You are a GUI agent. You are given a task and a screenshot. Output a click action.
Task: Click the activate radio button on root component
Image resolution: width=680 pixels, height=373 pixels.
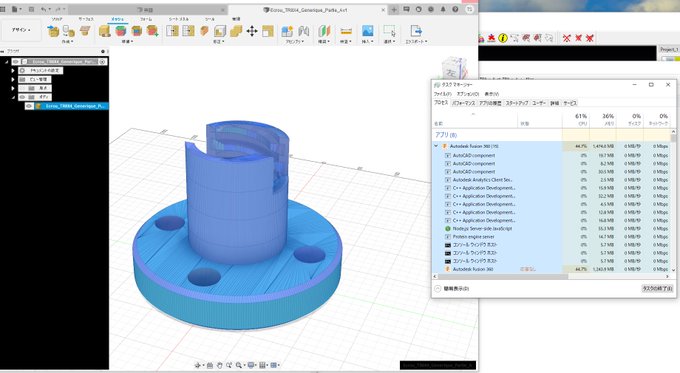(102, 62)
